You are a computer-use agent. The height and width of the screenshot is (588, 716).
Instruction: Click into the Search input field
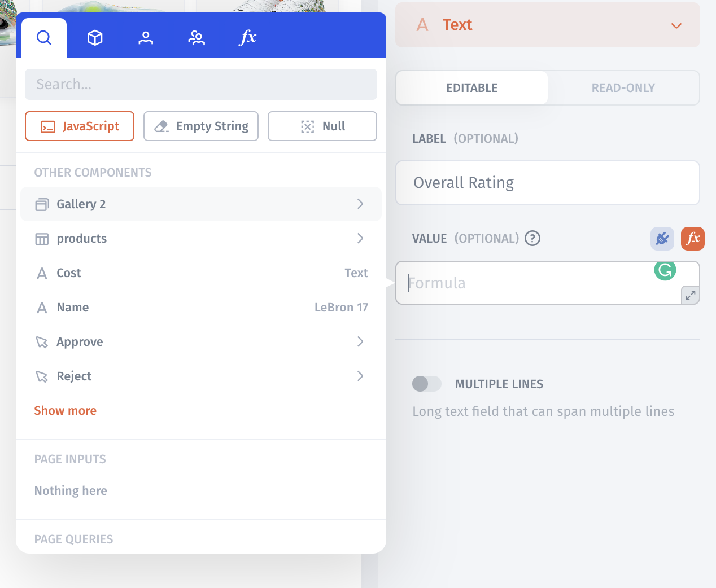pos(200,85)
